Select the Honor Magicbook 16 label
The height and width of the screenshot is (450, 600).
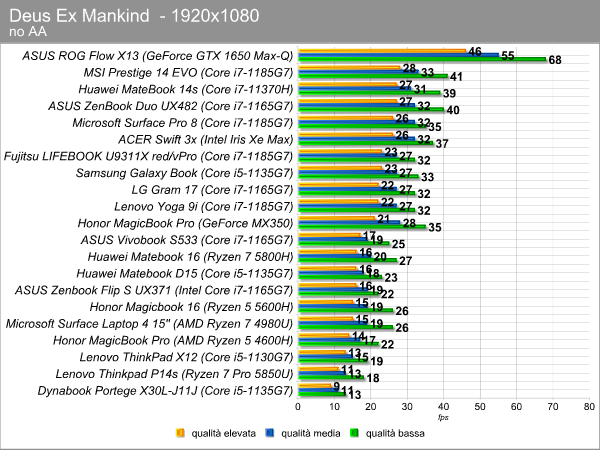[x=192, y=307]
